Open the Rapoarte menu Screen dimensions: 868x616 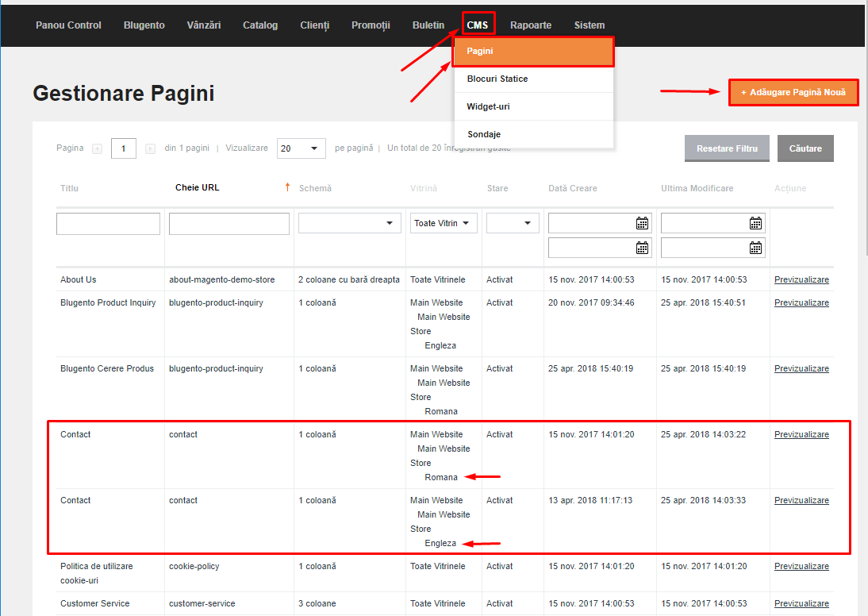pos(531,25)
